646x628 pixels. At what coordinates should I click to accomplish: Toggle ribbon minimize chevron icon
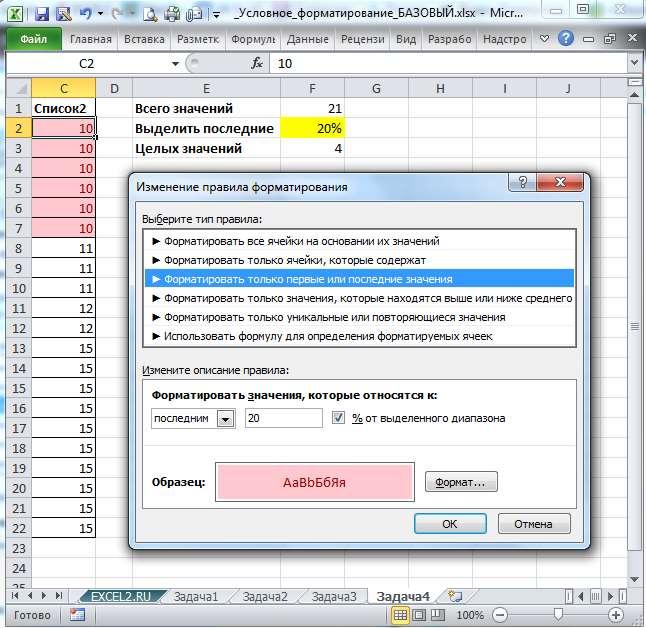click(544, 39)
